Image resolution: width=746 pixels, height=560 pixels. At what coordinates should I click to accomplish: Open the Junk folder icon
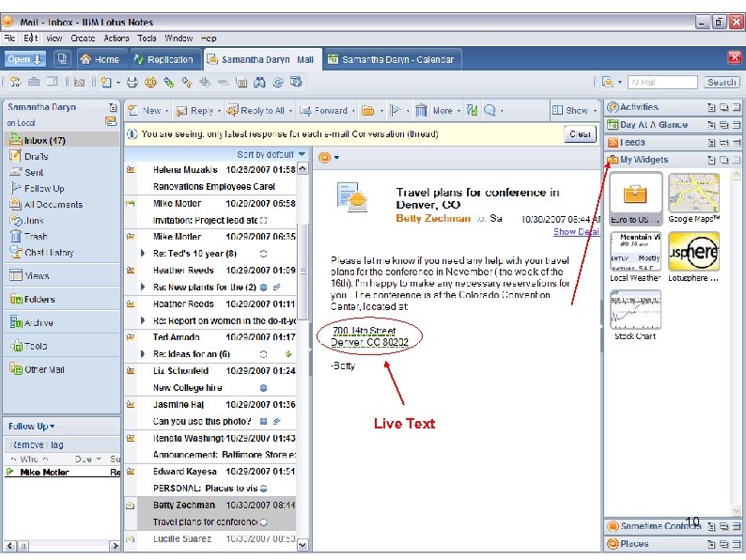coord(15,220)
